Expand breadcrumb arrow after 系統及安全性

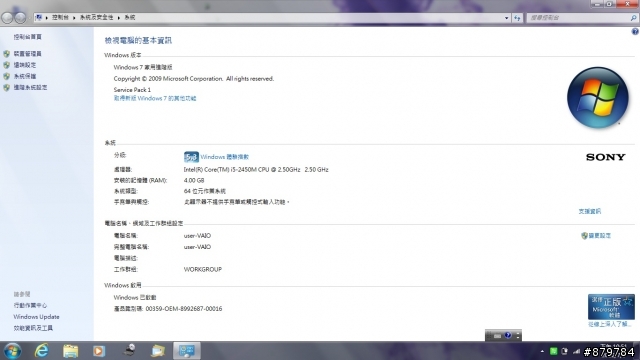click(119, 18)
